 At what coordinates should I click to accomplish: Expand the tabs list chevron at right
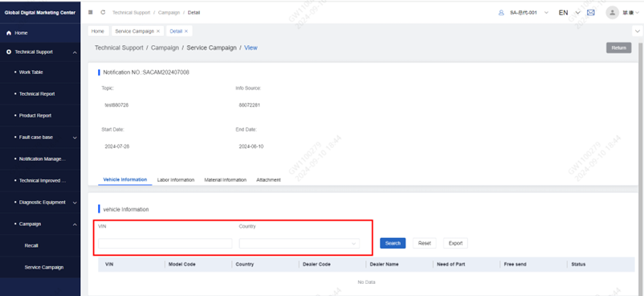[x=638, y=31]
